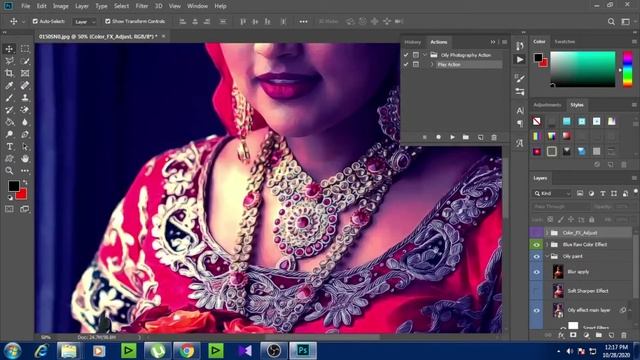The image size is (640, 360).
Task: Toggle Auto-Select checkbox
Action: pyautogui.click(x=35, y=21)
